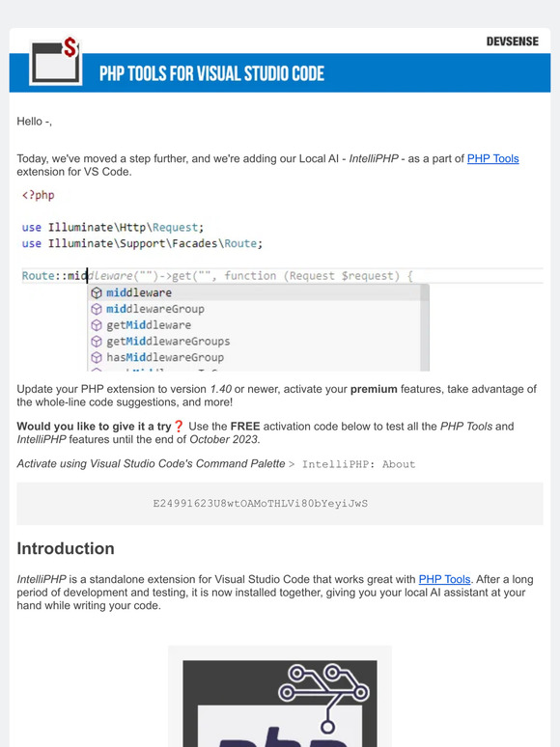The width and height of the screenshot is (560, 747).
Task: Pick getMiddleware in the suggestion list
Action: point(255,325)
